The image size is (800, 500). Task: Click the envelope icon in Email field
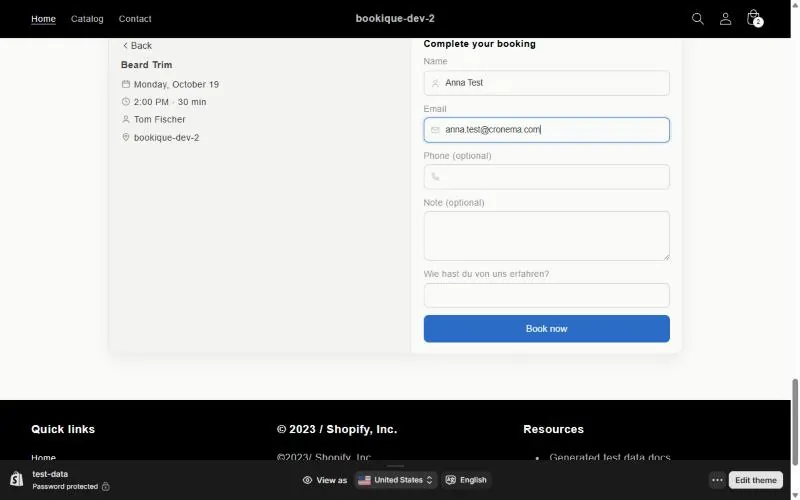click(x=435, y=130)
